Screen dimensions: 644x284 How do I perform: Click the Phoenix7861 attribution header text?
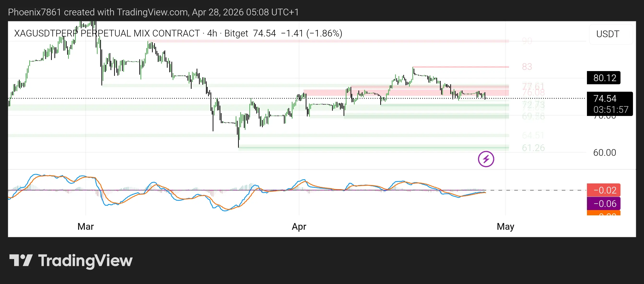34,12
